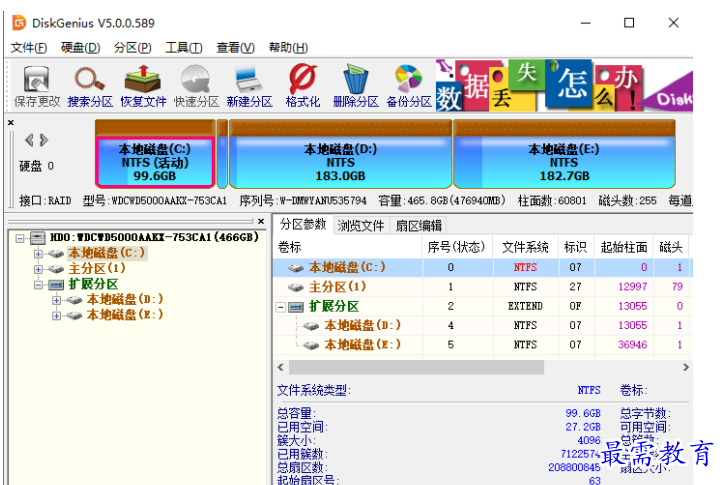Switch to the 浏览文件 tab
The image size is (722, 485).
360,225
